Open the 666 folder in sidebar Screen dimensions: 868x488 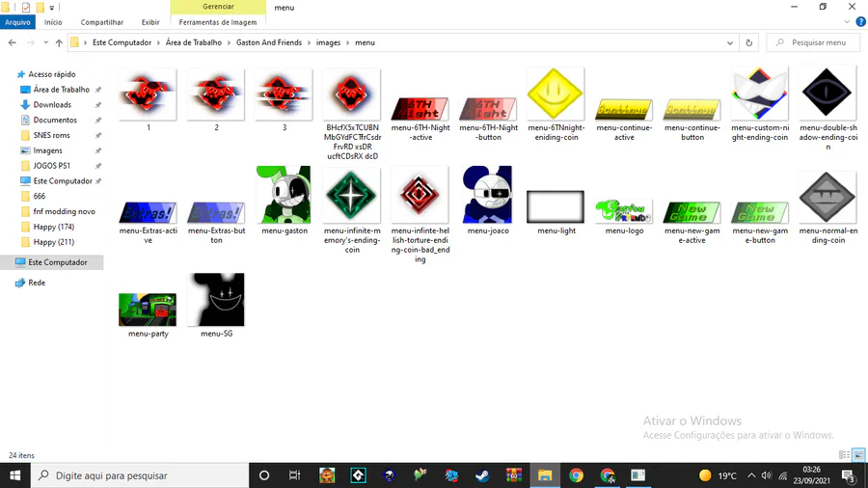(39, 196)
